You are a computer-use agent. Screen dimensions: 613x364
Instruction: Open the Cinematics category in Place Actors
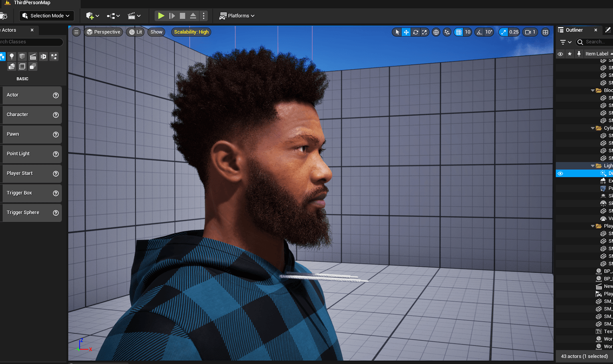(x=33, y=56)
